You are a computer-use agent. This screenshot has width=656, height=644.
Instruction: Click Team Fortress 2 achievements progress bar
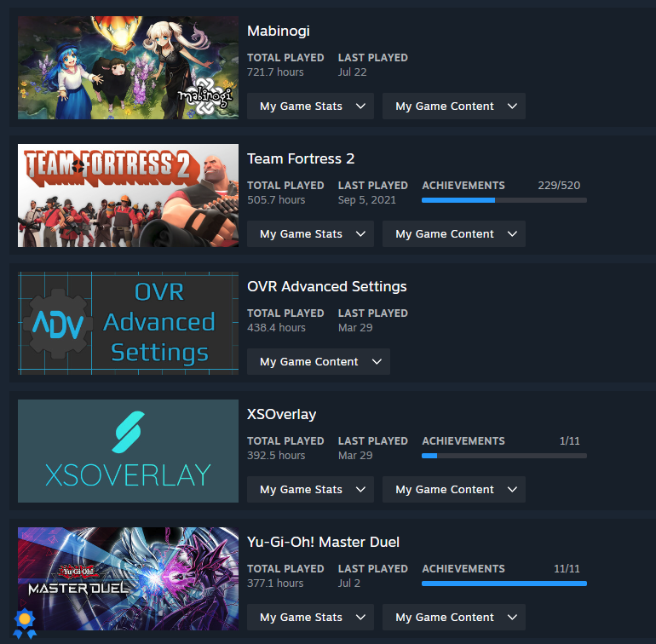click(x=504, y=200)
